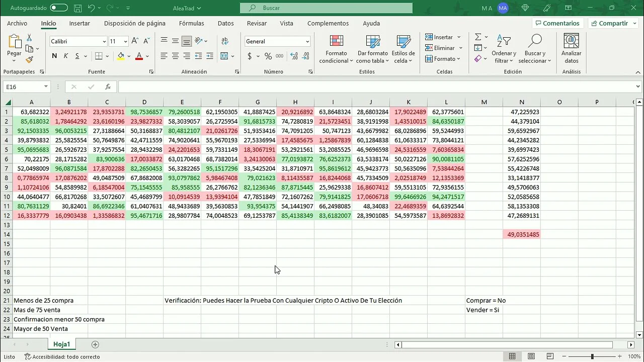
Task: Switch to the Insertar tab
Action: 79,24
